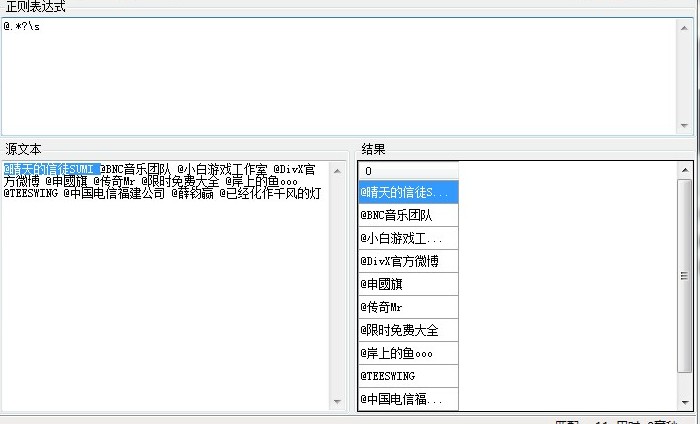Click the results column header 0
Image resolution: width=700 pixels, height=424 pixels.
408,171
